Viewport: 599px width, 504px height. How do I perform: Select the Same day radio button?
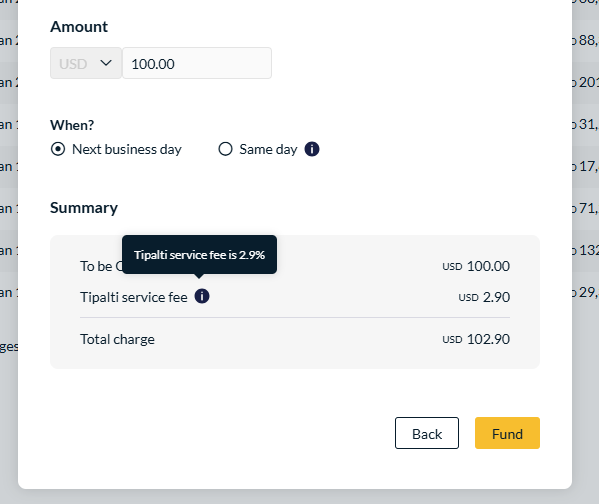pyautogui.click(x=225, y=149)
